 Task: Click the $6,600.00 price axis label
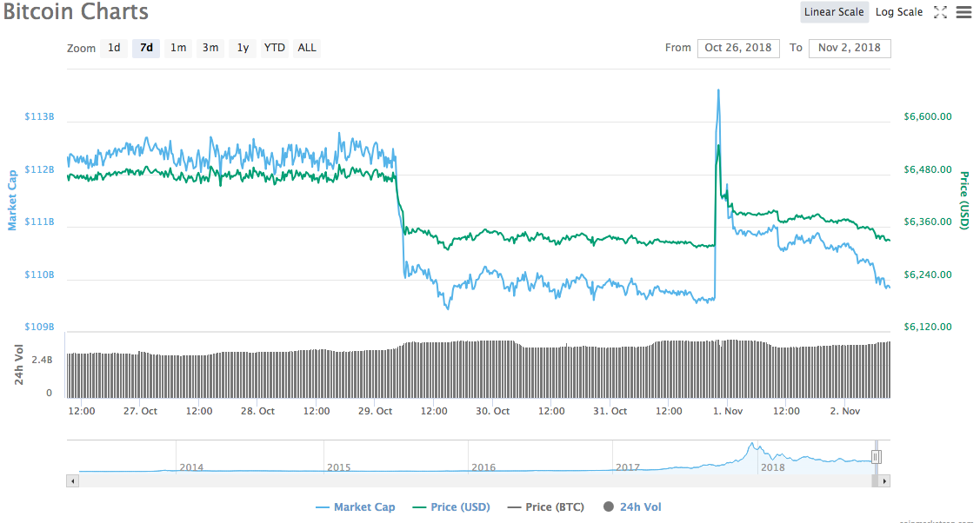(928, 116)
